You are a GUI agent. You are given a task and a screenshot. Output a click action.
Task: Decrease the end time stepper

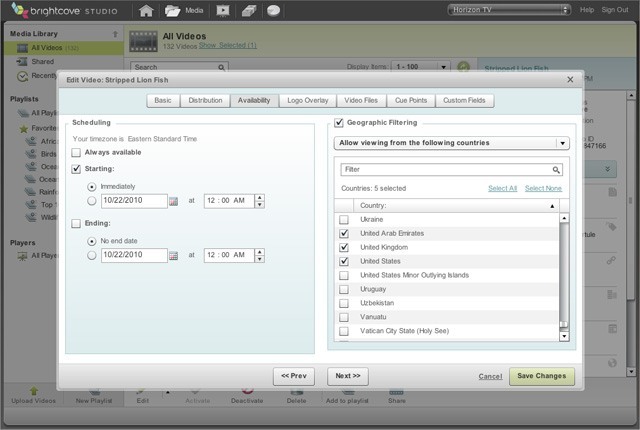point(260,259)
